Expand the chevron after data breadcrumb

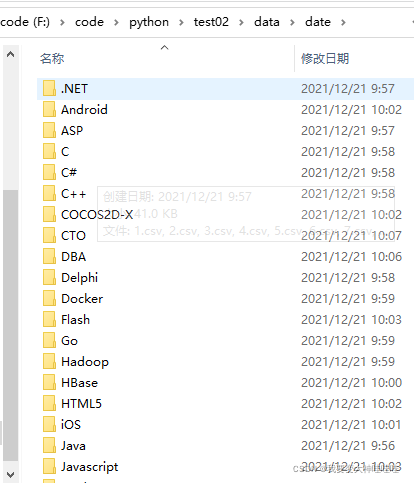pos(292,23)
